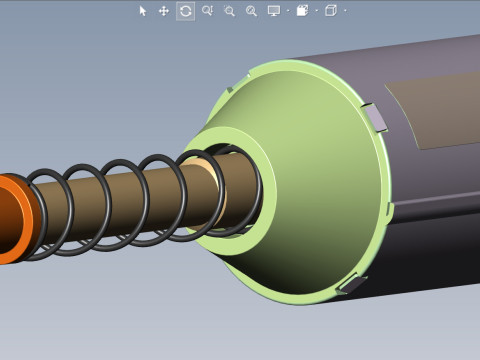Open the monitor display settings icon
This screenshot has width=480, height=360.
point(274,11)
